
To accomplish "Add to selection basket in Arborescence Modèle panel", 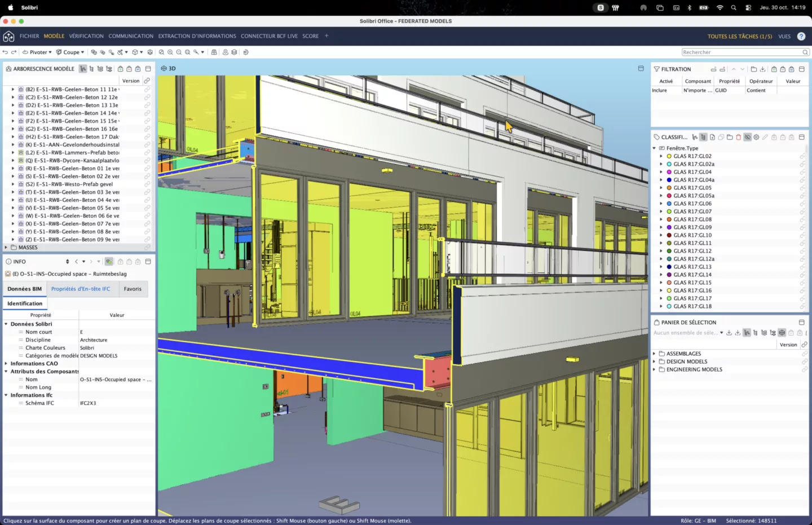I will (120, 69).
